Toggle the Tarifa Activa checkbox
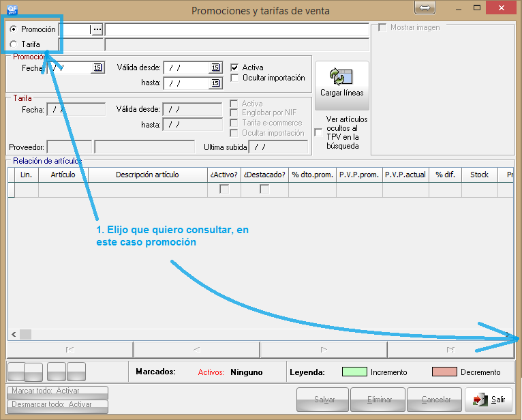The image size is (522, 420). [x=234, y=104]
